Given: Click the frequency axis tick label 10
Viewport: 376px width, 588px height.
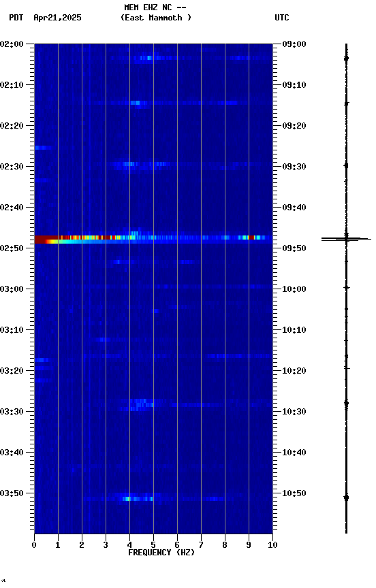Looking at the screenshot, I should point(272,545).
